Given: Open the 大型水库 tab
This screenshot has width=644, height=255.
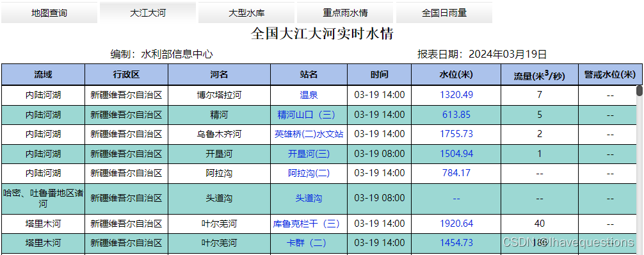Looking at the screenshot, I should click(x=246, y=13).
